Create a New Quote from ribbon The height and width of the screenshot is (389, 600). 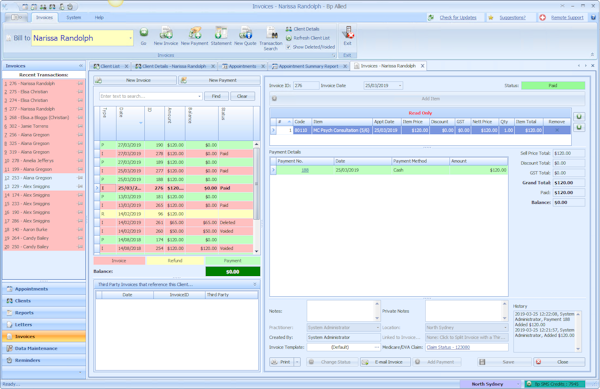tap(245, 36)
